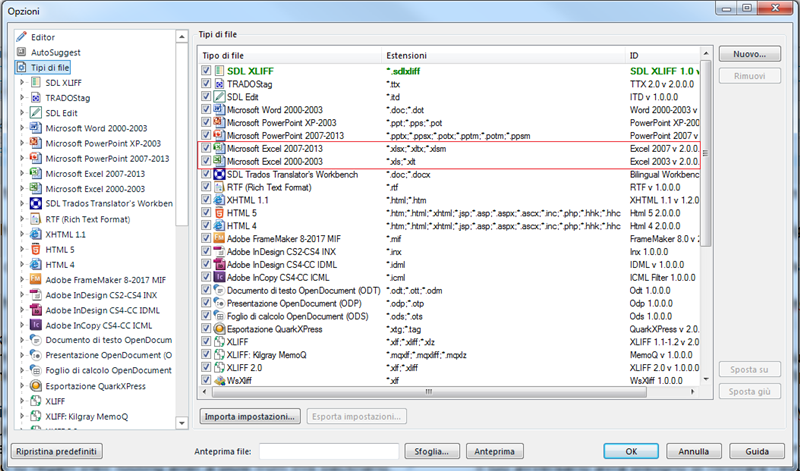The height and width of the screenshot is (471, 800).
Task: Click InCopy ICML icon in left tree
Action: pos(36,325)
